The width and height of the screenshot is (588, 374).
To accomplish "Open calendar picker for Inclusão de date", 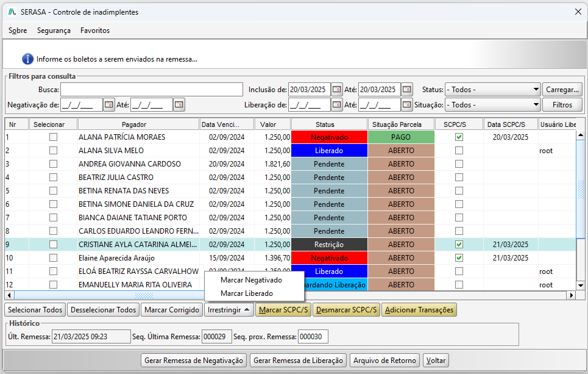I will 336,89.
